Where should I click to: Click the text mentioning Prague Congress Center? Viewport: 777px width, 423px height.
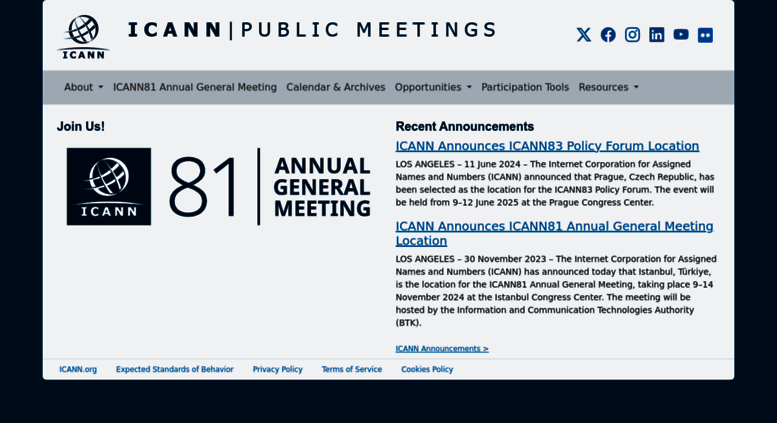pyautogui.click(x=555, y=183)
